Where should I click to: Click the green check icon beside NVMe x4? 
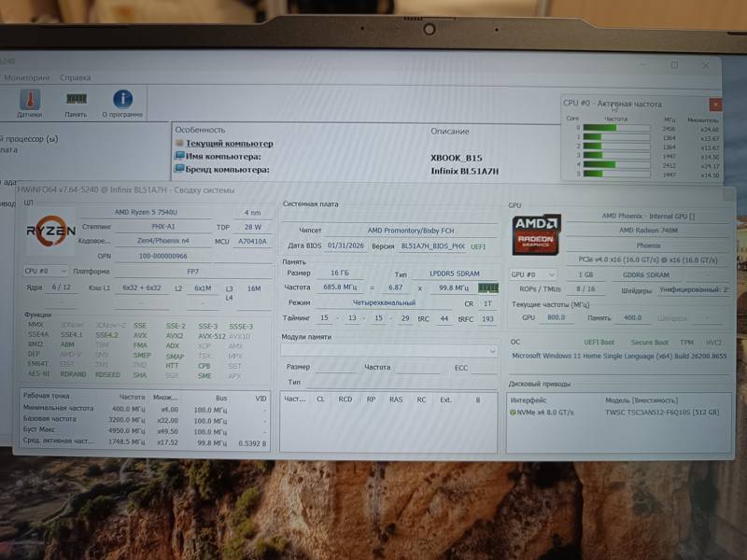click(x=513, y=413)
